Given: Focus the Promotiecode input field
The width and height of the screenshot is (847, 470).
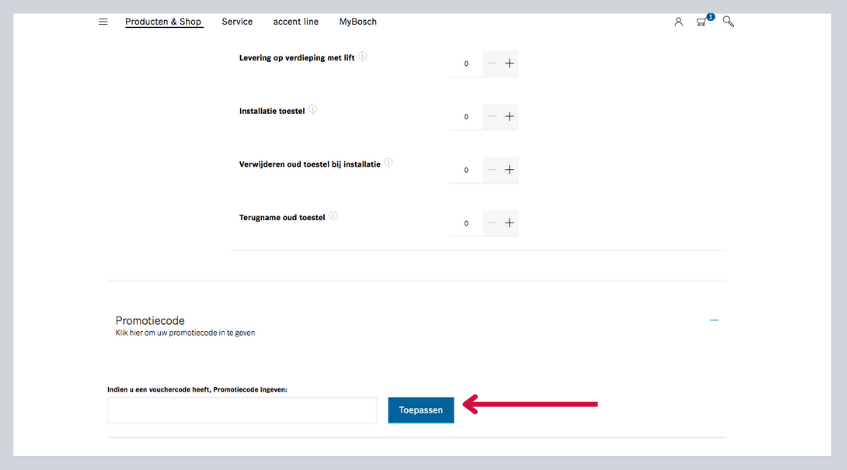Looking at the screenshot, I should pyautogui.click(x=242, y=410).
